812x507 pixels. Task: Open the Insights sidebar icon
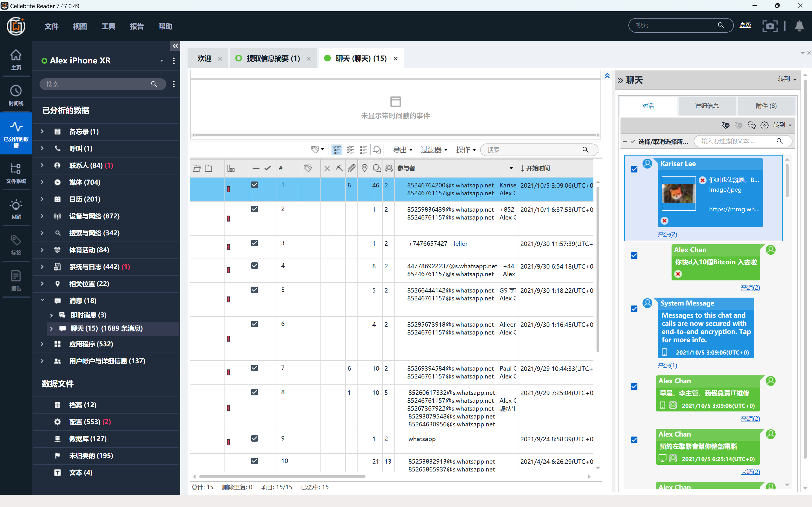16,209
